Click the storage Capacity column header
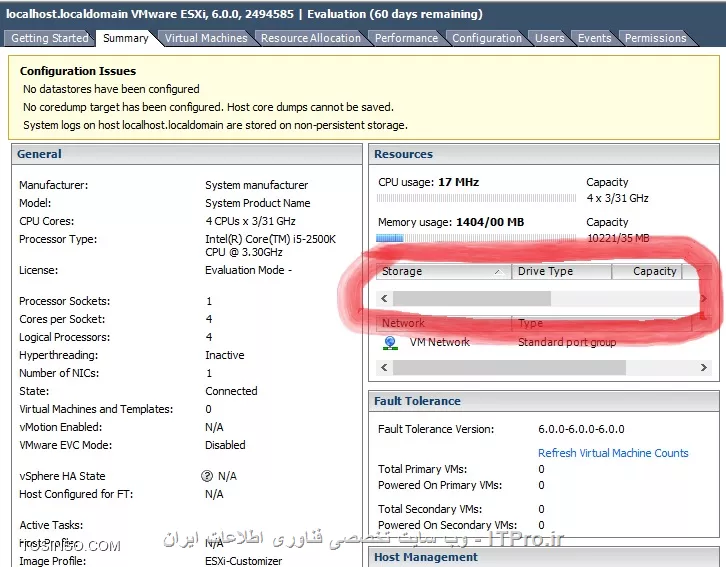This screenshot has height=567, width=726. click(x=647, y=271)
